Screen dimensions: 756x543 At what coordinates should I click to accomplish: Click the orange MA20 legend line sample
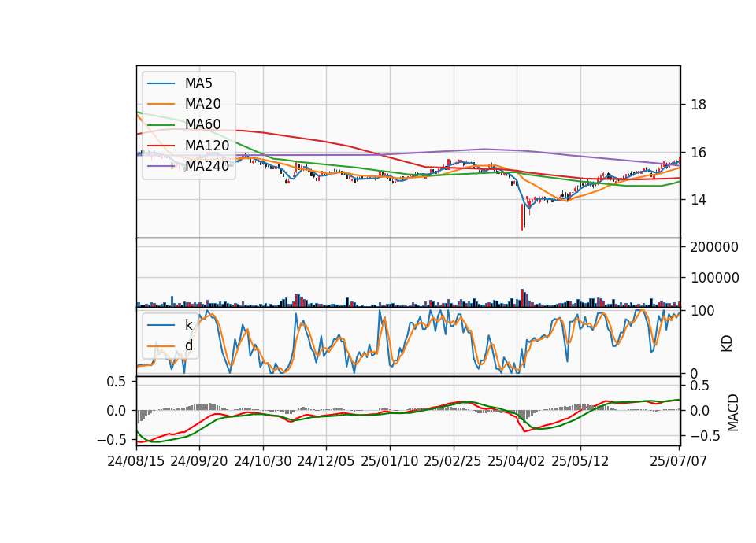[x=161, y=104]
